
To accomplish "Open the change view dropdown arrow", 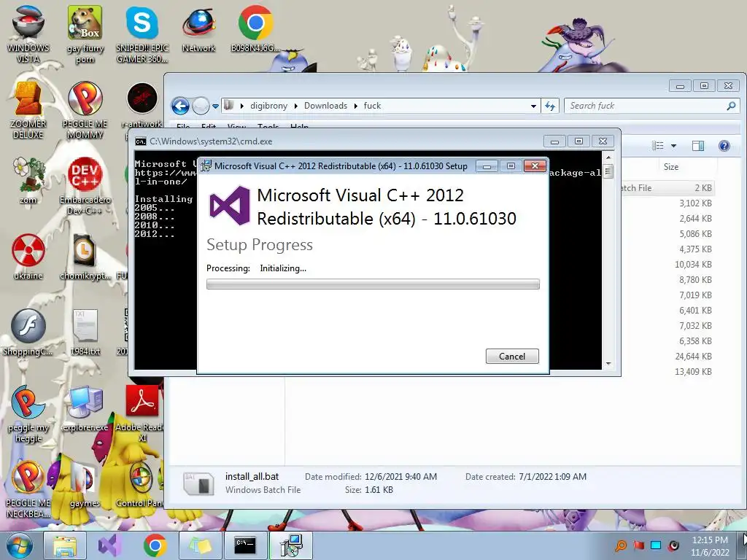I will tap(673, 146).
